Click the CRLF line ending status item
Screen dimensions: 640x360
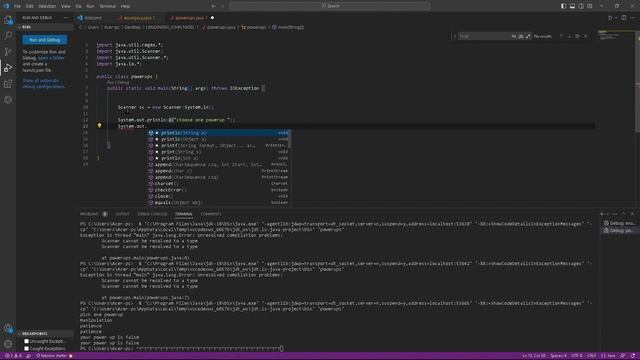[591, 356]
